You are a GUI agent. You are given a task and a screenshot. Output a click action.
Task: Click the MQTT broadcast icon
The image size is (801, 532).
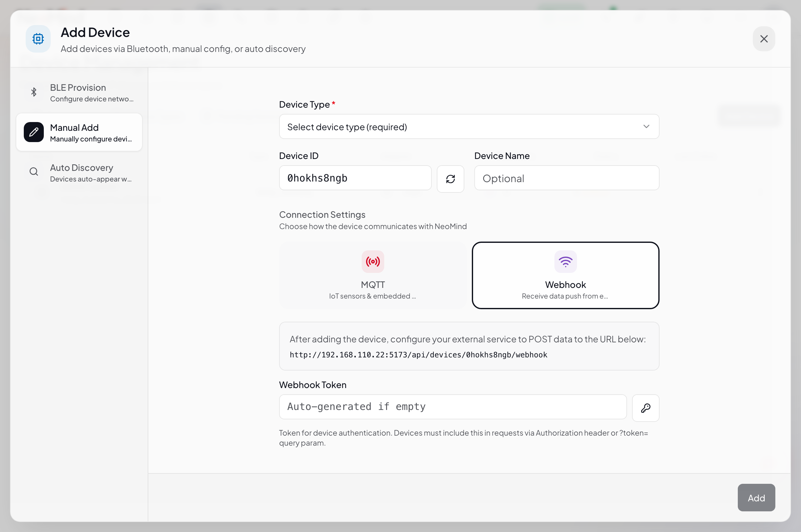tap(373, 262)
